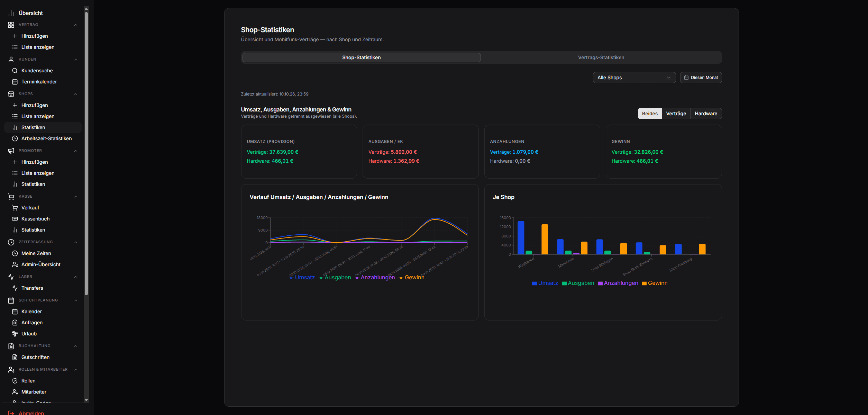This screenshot has height=415, width=868.
Task: Collapse the ZEITERFASSUNG sidebar section
Action: [76, 242]
